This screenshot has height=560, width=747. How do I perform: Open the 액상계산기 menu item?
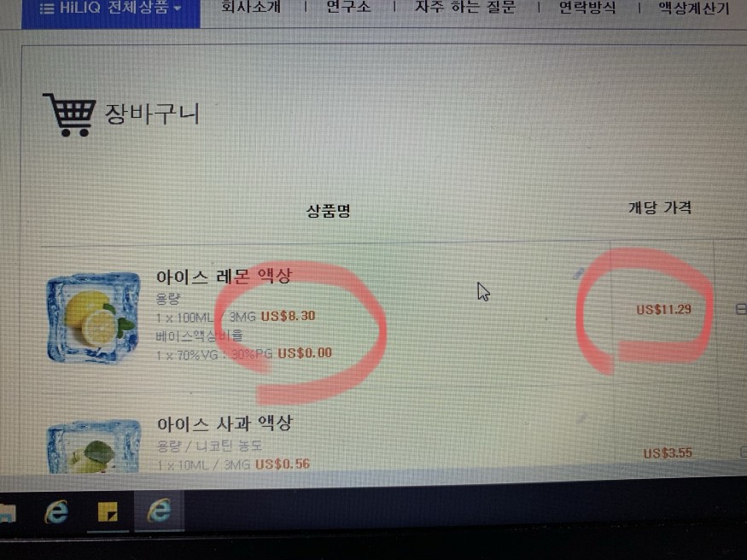[694, 8]
